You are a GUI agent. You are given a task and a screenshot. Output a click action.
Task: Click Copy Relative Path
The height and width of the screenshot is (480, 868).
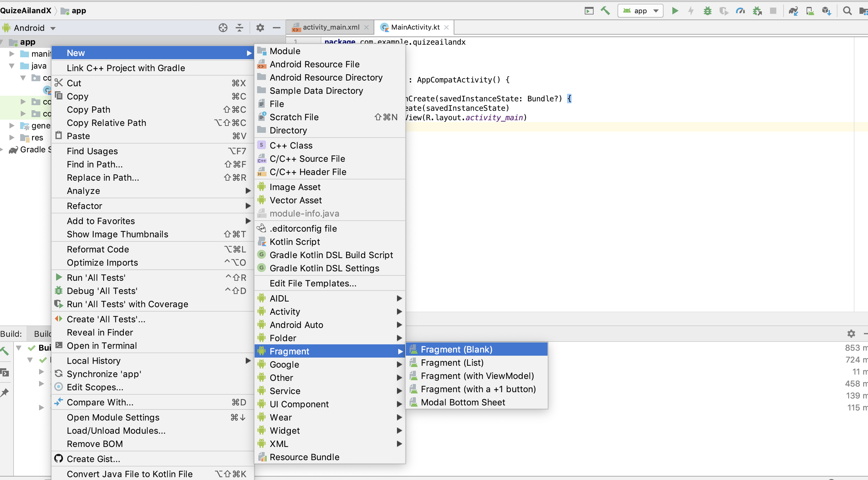tap(152, 122)
